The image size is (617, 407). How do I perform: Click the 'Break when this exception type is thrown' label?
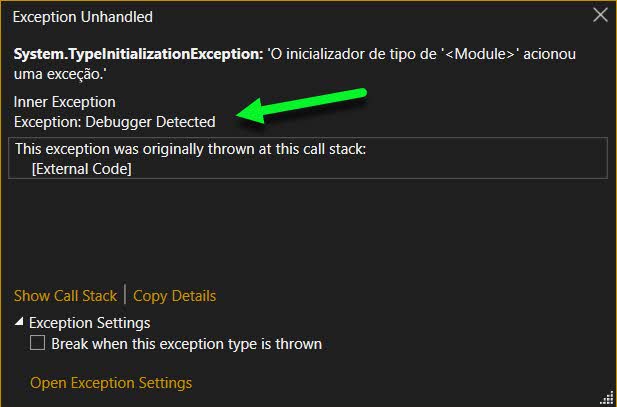click(x=187, y=344)
